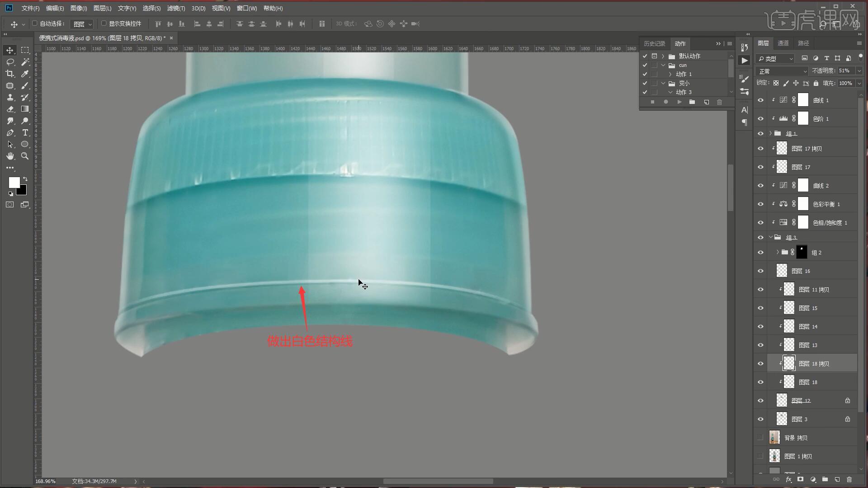Click the play action button
The image size is (868, 488).
[x=679, y=102]
